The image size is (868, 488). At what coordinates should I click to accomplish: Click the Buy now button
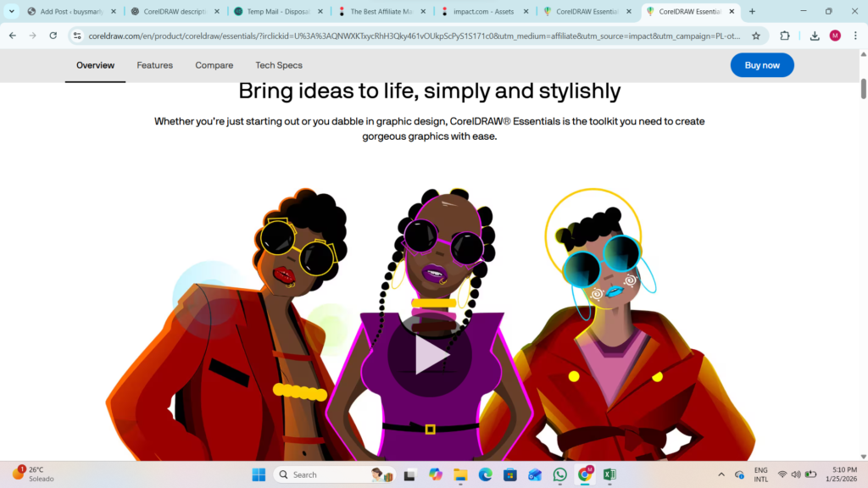pyautogui.click(x=761, y=65)
